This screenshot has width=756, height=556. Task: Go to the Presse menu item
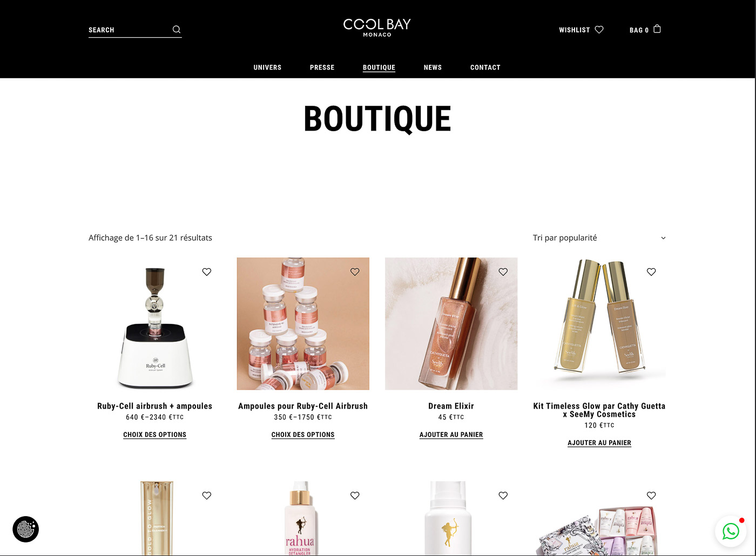(322, 67)
